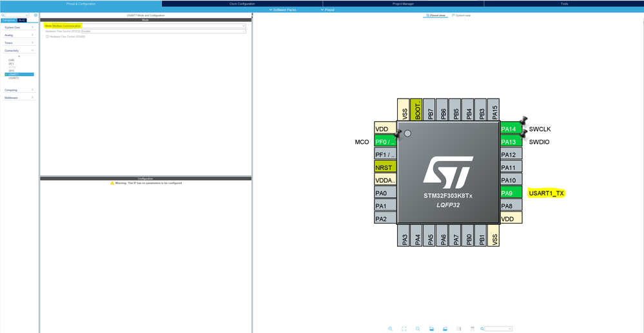This screenshot has height=333, width=644.
Task: Click the pin search magnifier icon
Action: pos(482,328)
